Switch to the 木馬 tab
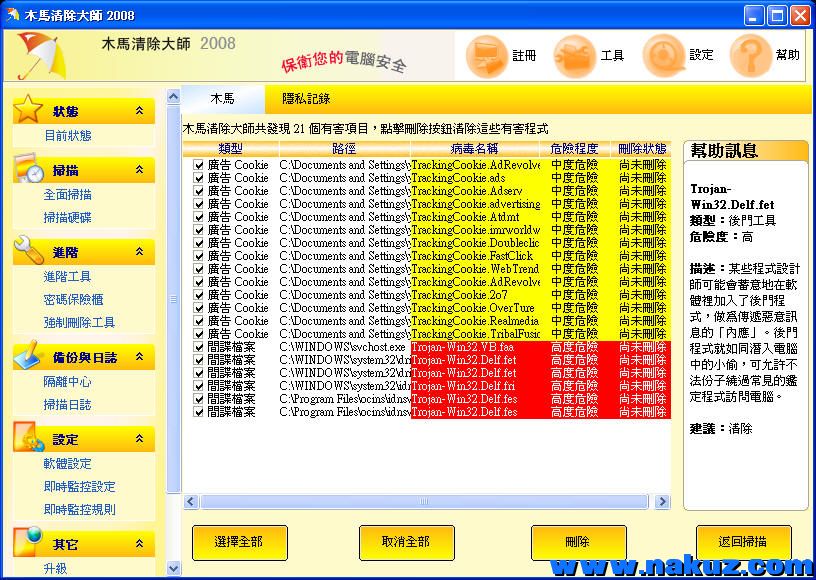This screenshot has width=816, height=580. coord(223,99)
